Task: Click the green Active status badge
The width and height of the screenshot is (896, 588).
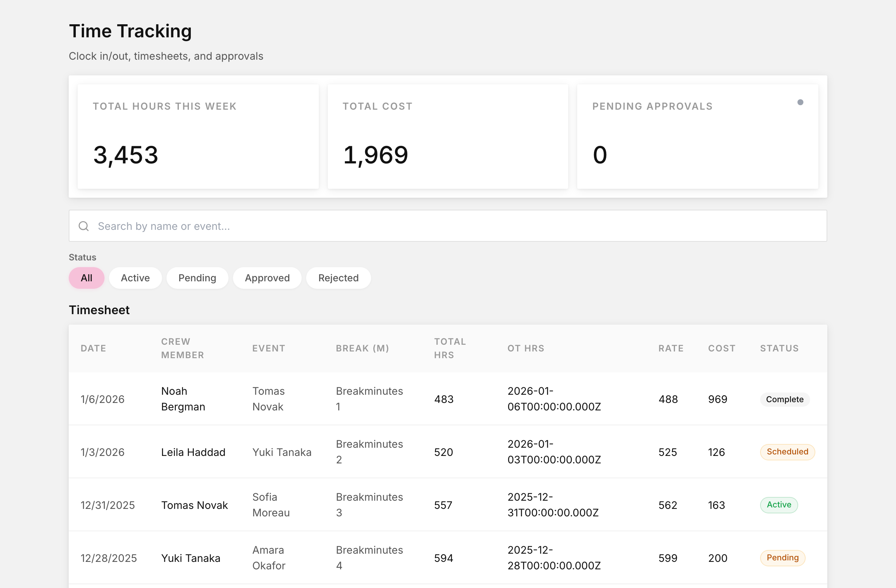Action: click(779, 505)
